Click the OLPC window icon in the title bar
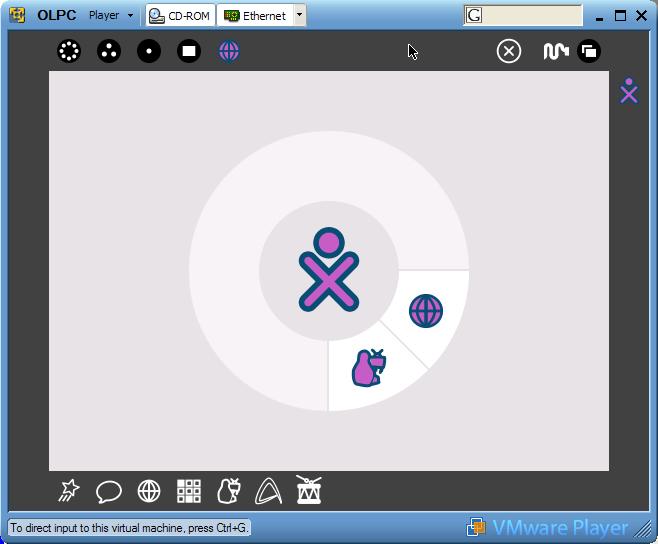Screen dimensions: 658x544 pos(17,15)
